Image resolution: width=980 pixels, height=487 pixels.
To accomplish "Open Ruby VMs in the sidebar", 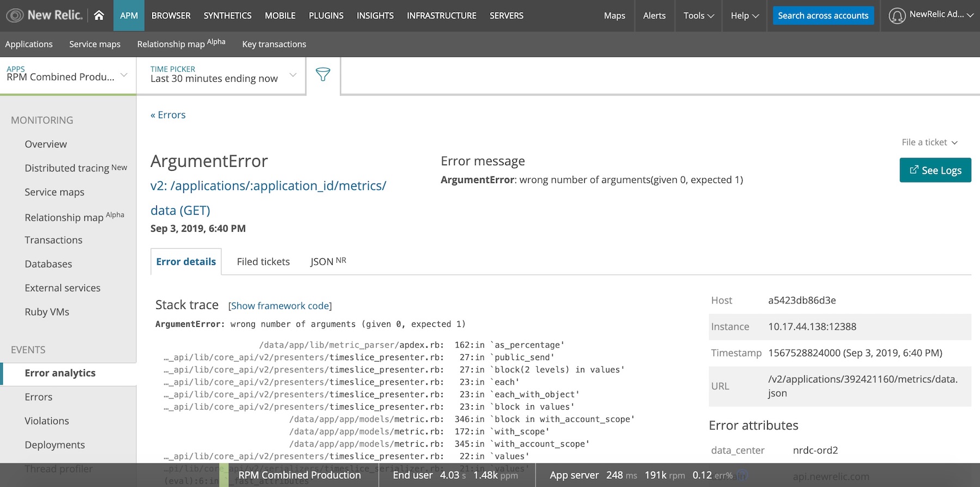I will [x=47, y=312].
